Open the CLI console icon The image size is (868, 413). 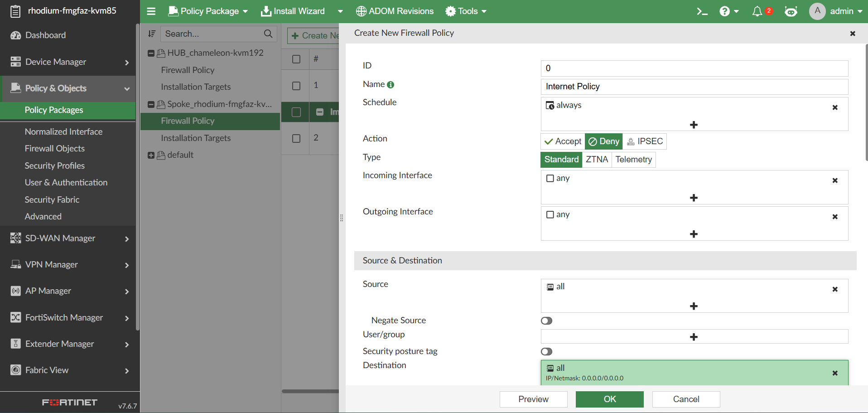coord(702,11)
